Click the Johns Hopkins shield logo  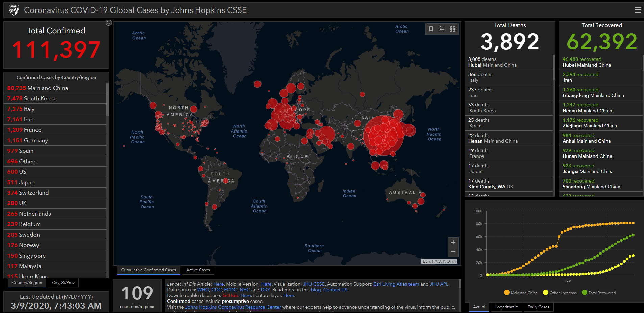point(14,10)
